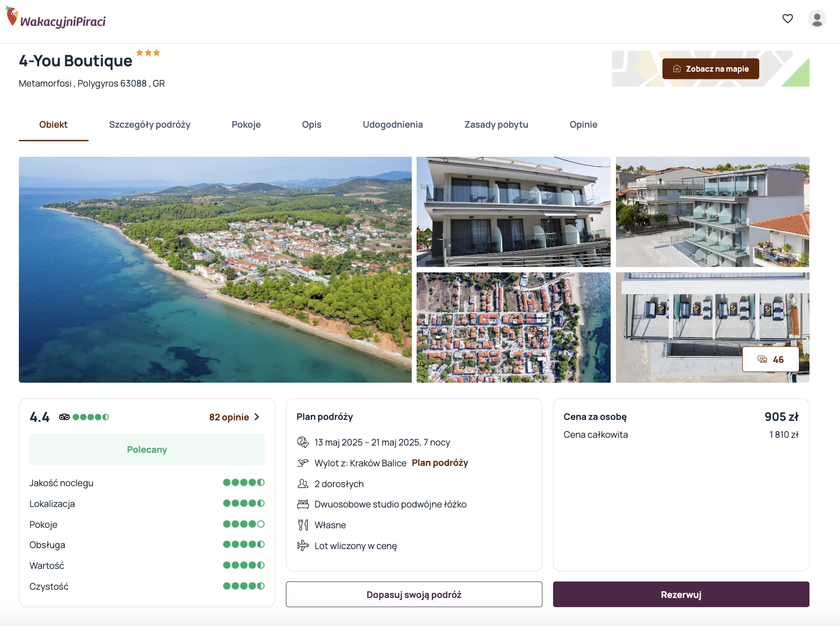Click the address Metamorfosi, Polygyros 63088

point(92,83)
